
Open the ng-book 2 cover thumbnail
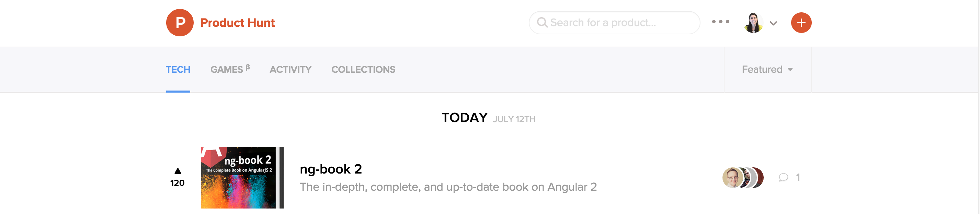tap(242, 178)
